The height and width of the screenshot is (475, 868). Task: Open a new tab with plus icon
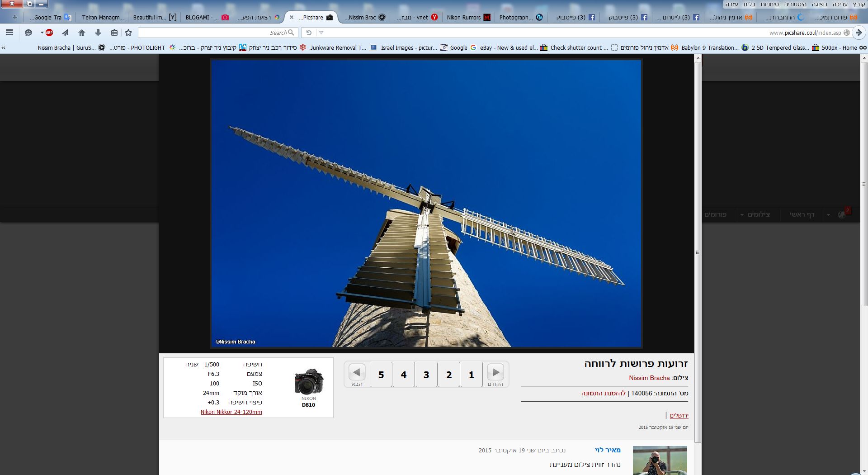pyautogui.click(x=15, y=17)
